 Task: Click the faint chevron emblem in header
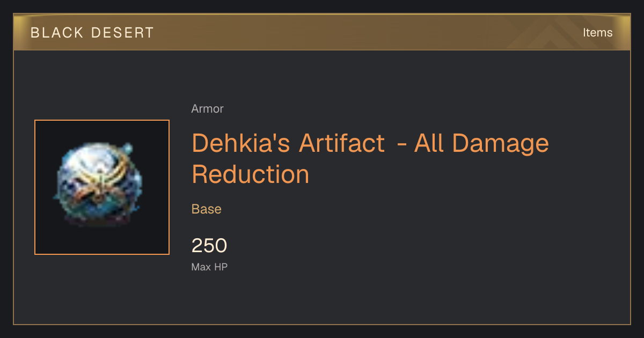pos(558,33)
